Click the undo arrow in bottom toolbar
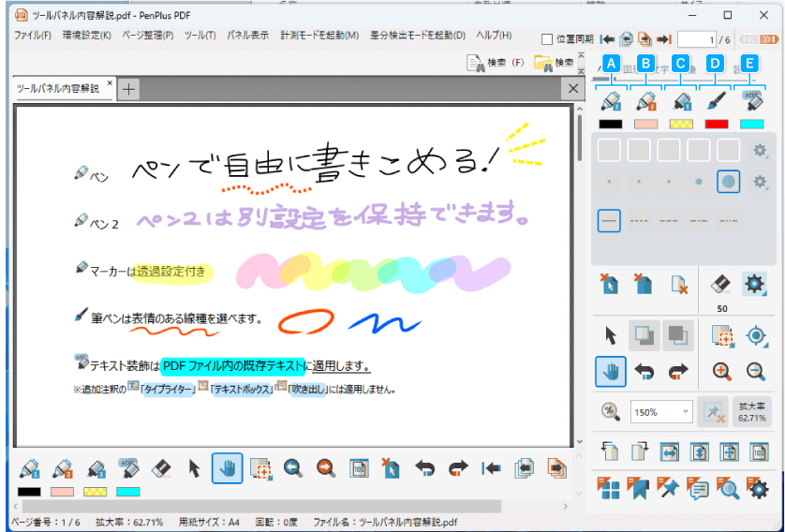 coord(425,468)
